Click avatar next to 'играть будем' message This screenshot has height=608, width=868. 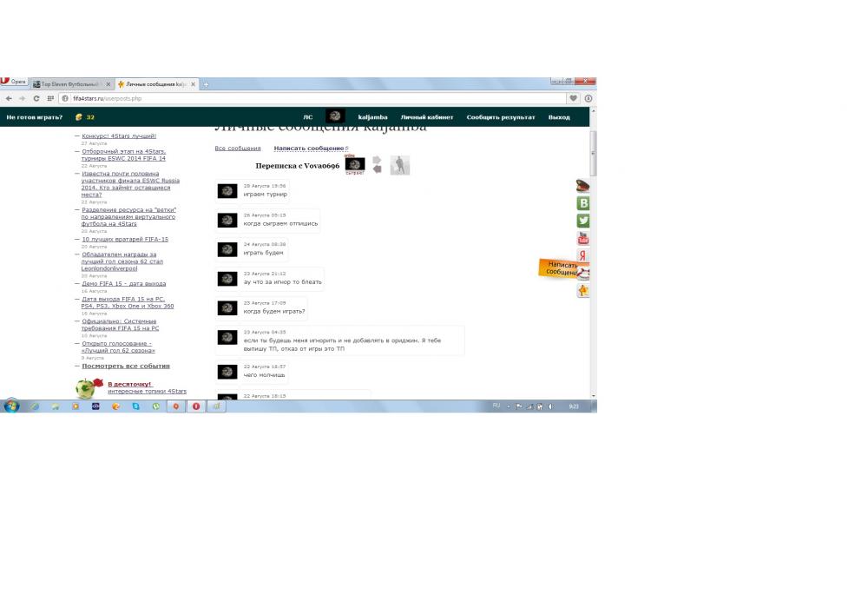pyautogui.click(x=227, y=250)
